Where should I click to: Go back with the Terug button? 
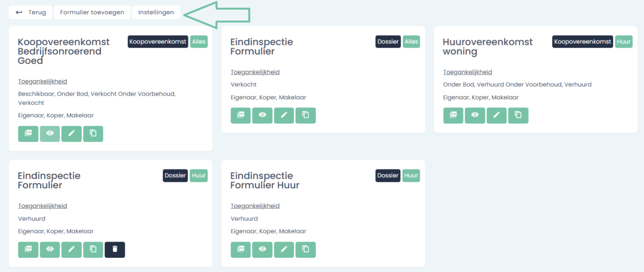pos(30,12)
